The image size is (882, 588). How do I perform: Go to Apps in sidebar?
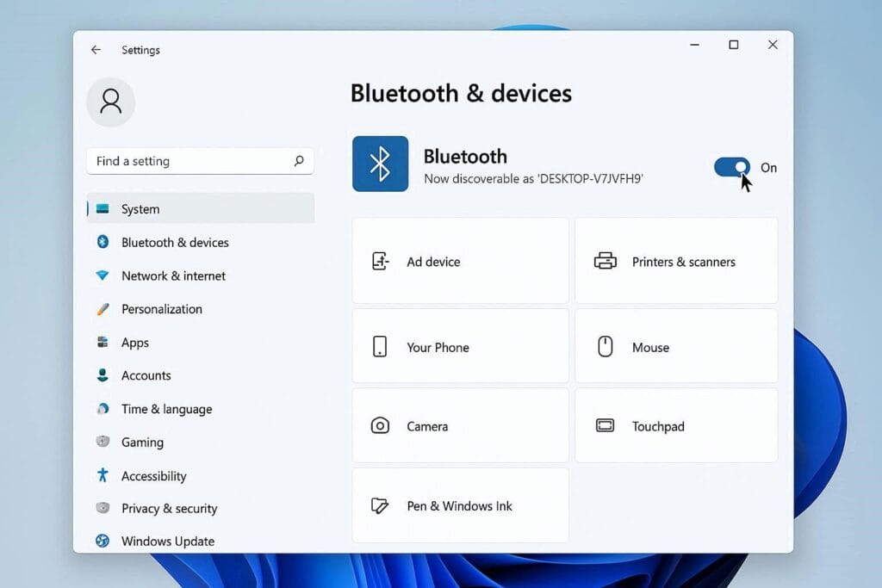[135, 343]
